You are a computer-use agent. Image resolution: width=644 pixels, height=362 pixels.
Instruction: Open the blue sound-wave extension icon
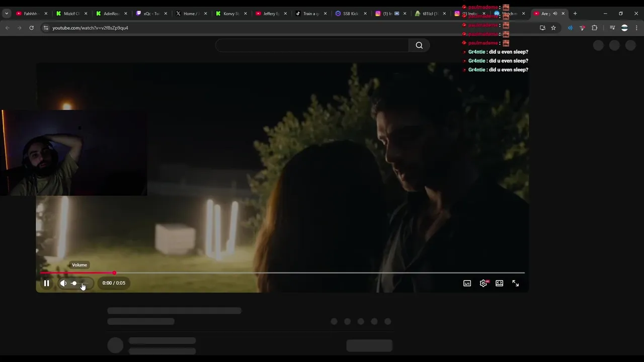pyautogui.click(x=570, y=28)
